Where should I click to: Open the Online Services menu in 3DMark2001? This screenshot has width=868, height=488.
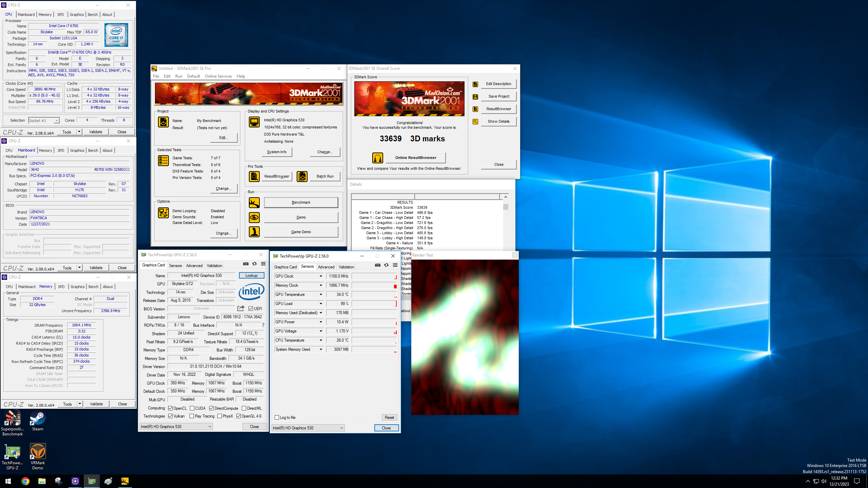[218, 76]
